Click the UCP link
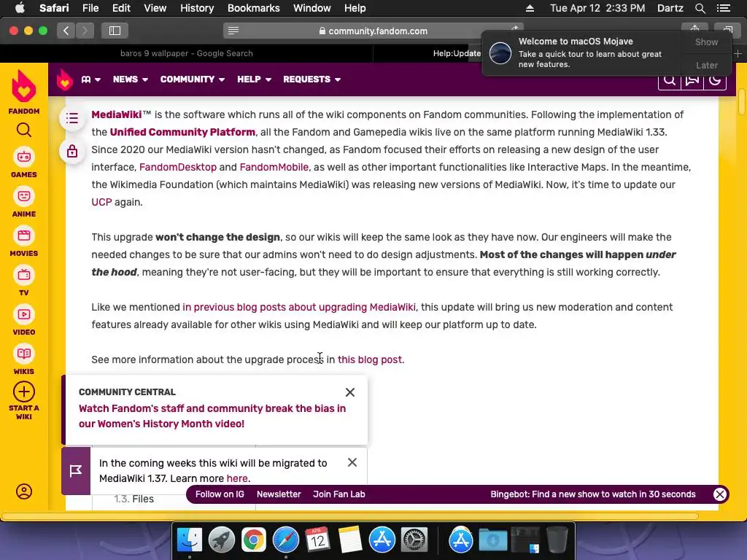Viewport: 747px width, 560px height. [x=101, y=203]
